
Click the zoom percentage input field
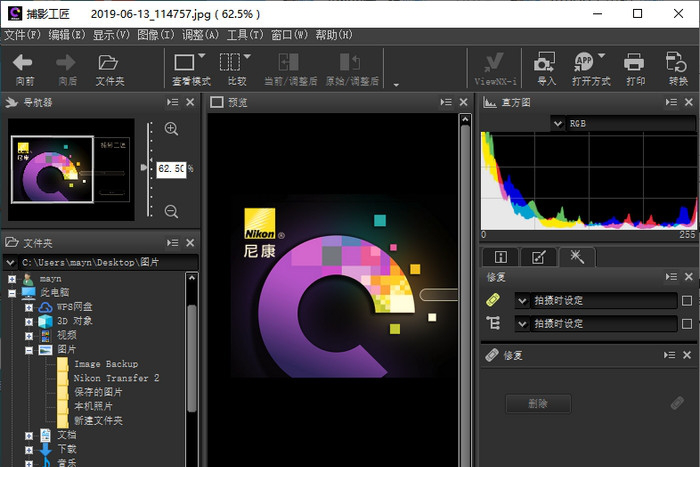coord(170,169)
